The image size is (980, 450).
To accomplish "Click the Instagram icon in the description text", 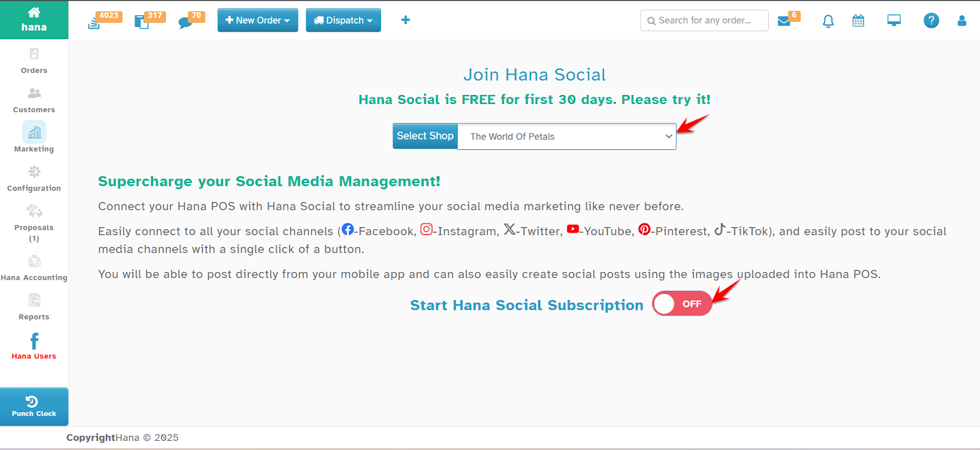I will click(x=426, y=230).
